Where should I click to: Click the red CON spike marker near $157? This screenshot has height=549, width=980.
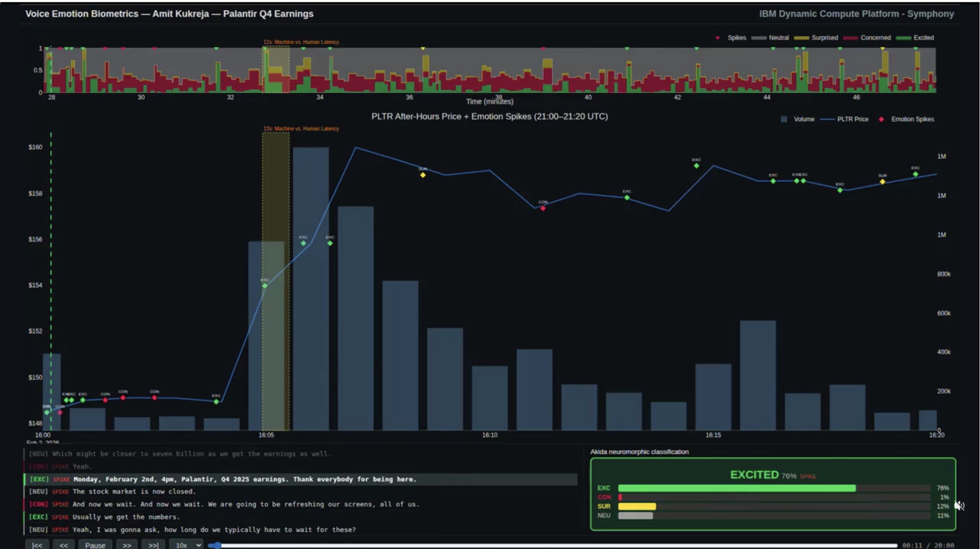[543, 208]
